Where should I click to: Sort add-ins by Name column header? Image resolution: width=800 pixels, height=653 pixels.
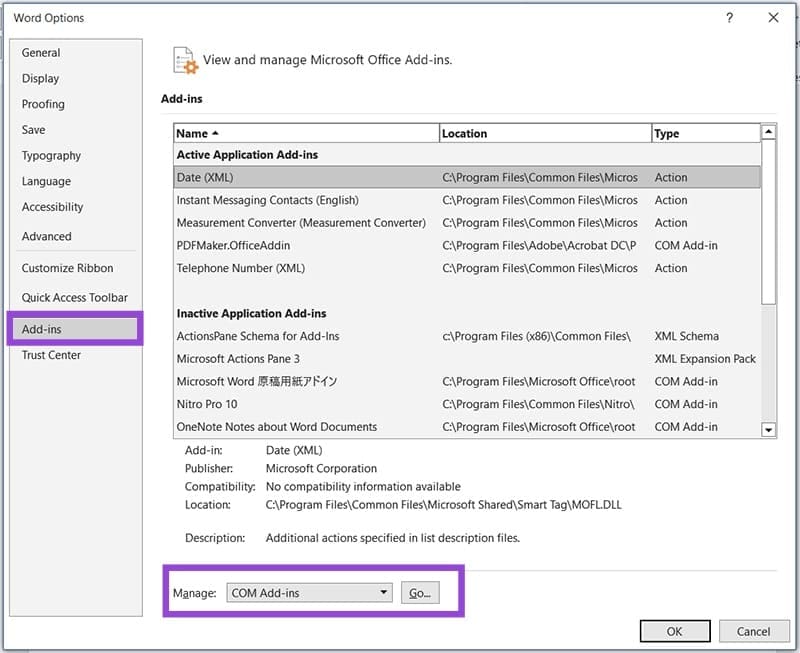pos(305,133)
